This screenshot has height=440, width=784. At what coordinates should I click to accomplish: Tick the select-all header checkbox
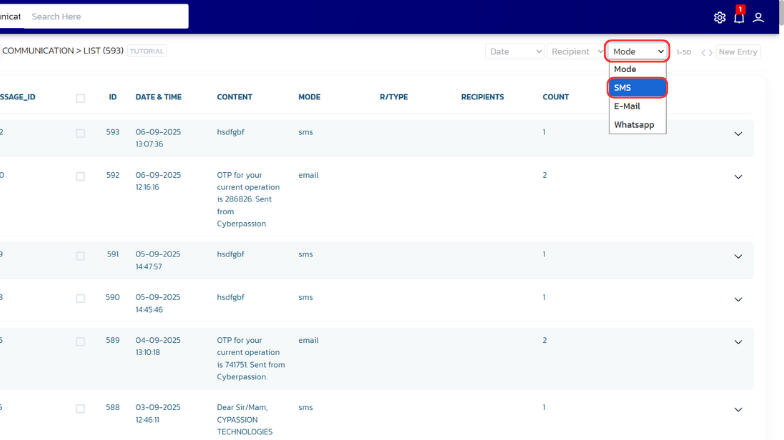80,98
